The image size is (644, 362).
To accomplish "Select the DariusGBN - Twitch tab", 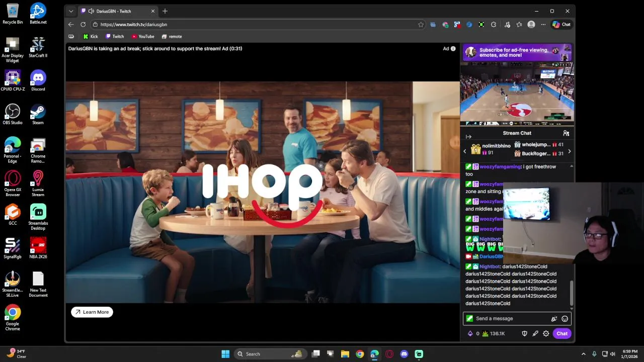I will pos(119,11).
